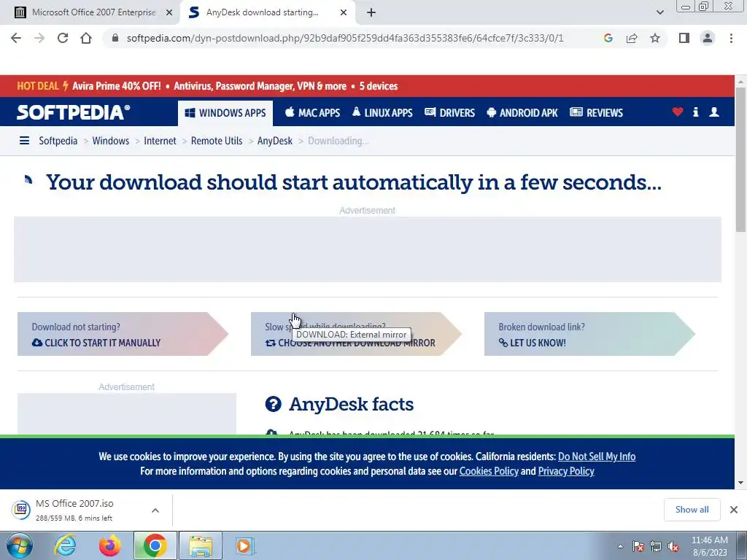This screenshot has width=747, height=560.
Task: Expand the tab search dropdown arrow
Action: (659, 13)
